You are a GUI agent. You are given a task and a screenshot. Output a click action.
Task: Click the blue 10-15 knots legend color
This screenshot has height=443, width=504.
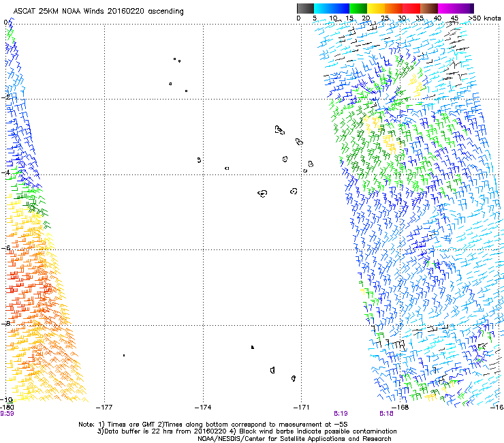(341, 8)
